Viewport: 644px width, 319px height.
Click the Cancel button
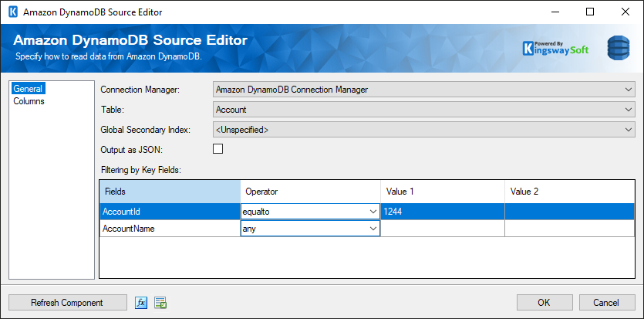click(606, 303)
